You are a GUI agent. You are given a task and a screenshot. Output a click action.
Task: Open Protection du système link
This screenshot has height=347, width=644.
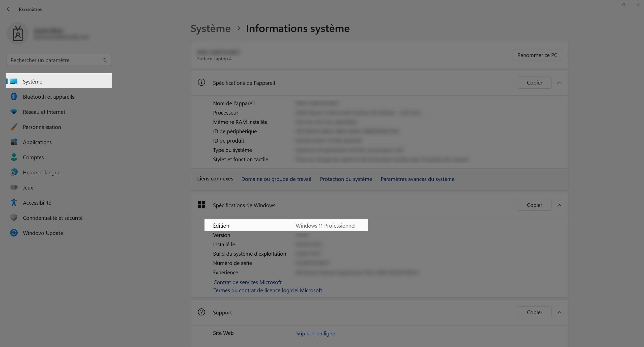[346, 179]
